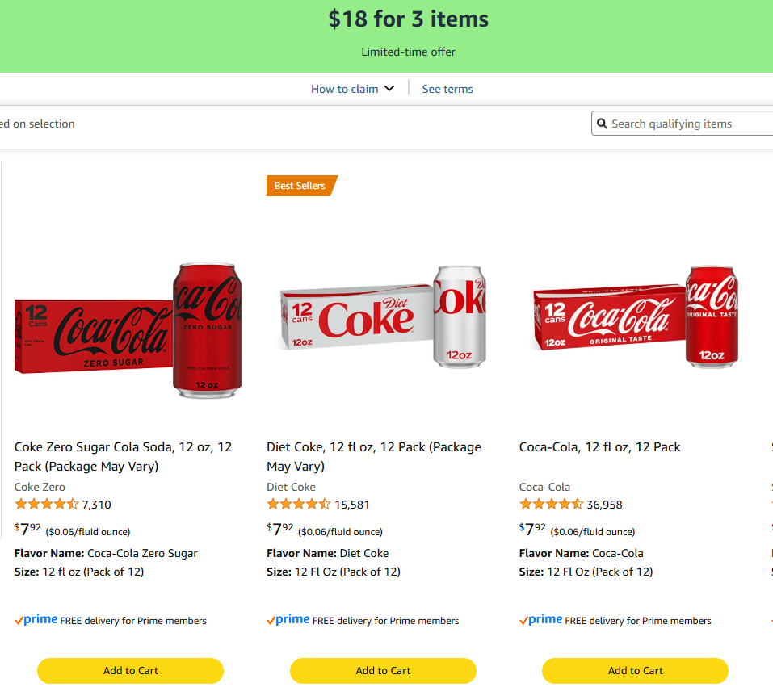Open the Coke Zero Sugar product image
This screenshot has width=773, height=700.
point(127,323)
